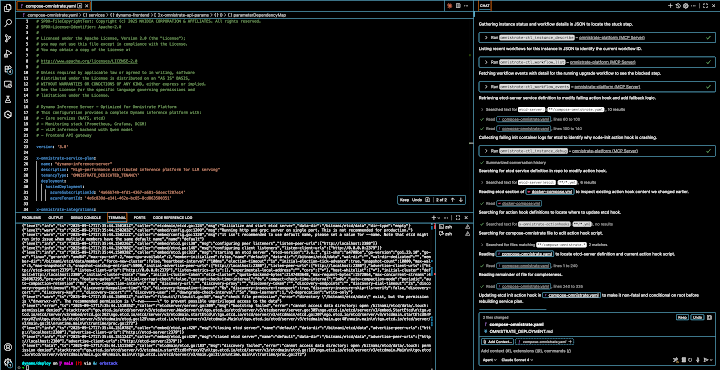Expand searched files matching compose-omnistrate entry
720x370 pixels.
[x=543, y=245]
